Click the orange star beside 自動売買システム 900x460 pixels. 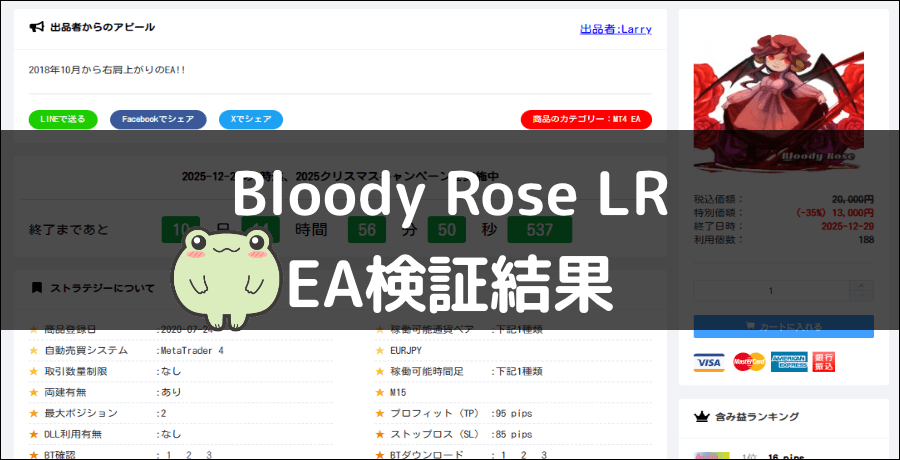[34, 351]
